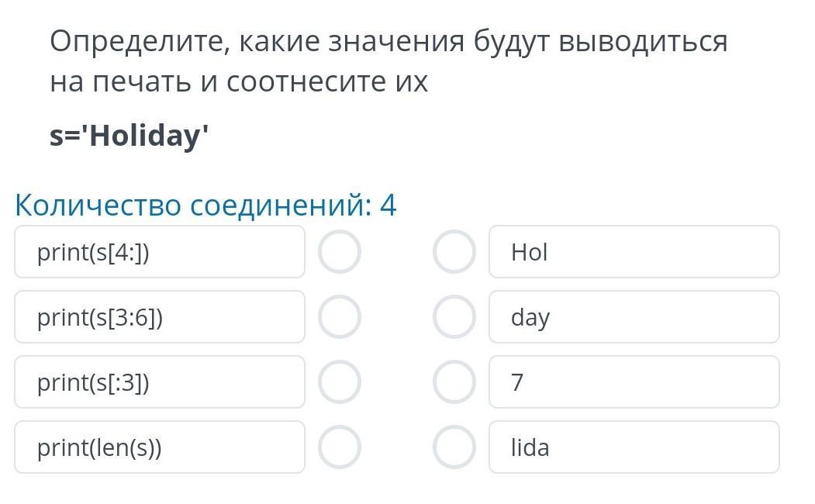Click the question text 'Определите, какие значения'
Viewport: 815px width, 504px height.
click(x=257, y=42)
